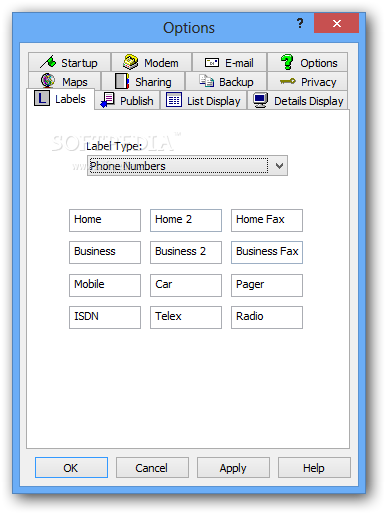Click the Car label field
The width and height of the screenshot is (386, 514).
[x=186, y=285]
